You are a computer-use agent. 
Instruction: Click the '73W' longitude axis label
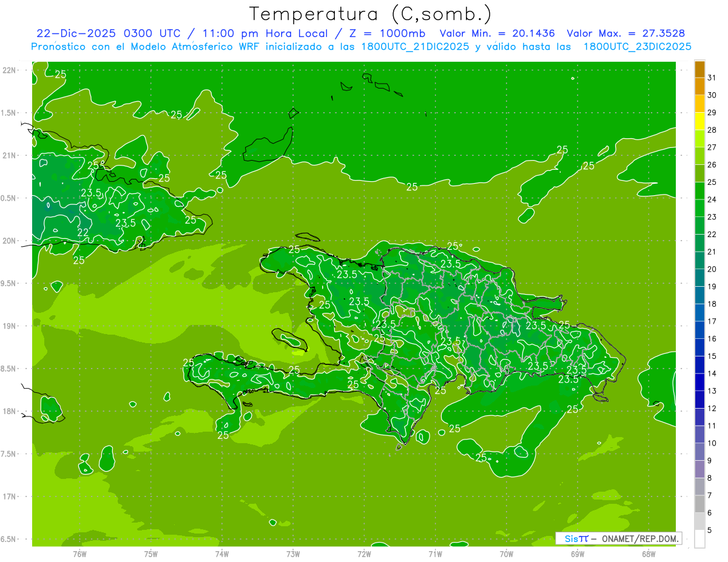(293, 554)
